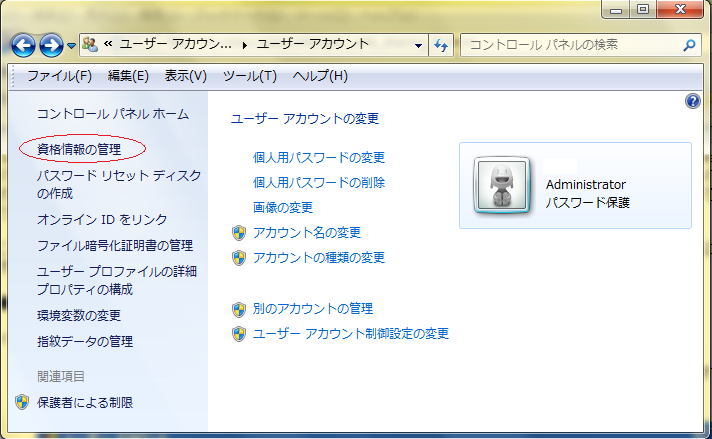Click the Forward navigation arrow button
Viewport: 712px width, 439px height.
click(51, 45)
